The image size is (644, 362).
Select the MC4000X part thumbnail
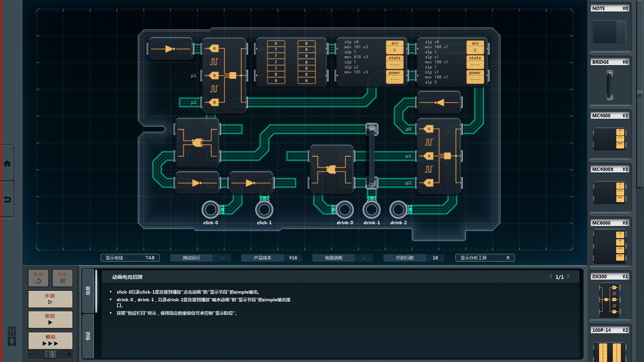609,192
